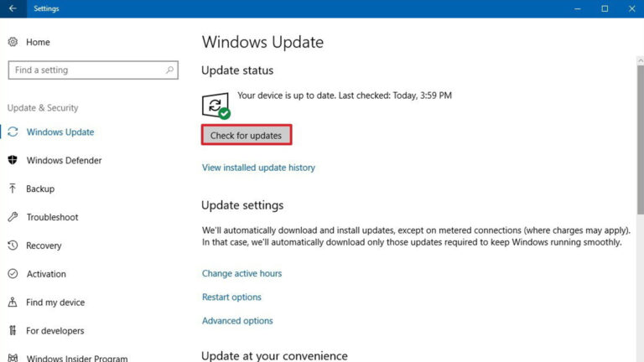Click the Find my device person icon
The width and height of the screenshot is (644, 362).
tap(13, 302)
